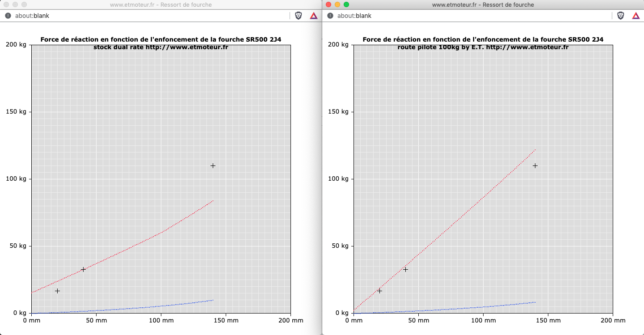The width and height of the screenshot is (644, 335).
Task: Click the cross marker at 40 mm in right chart
Action: (x=405, y=269)
